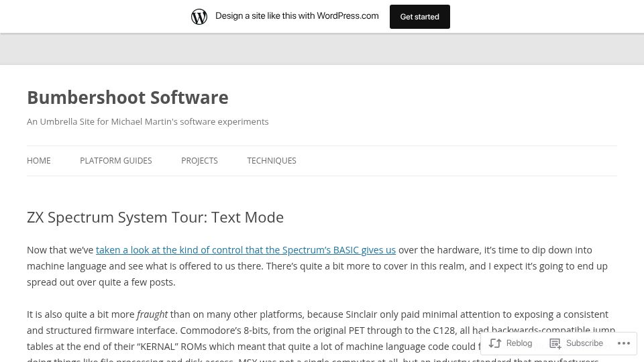Screen dimensions: 644x362
Task: Follow the 'taken a look at the kind of control' link
Action: pyautogui.click(x=246, y=250)
